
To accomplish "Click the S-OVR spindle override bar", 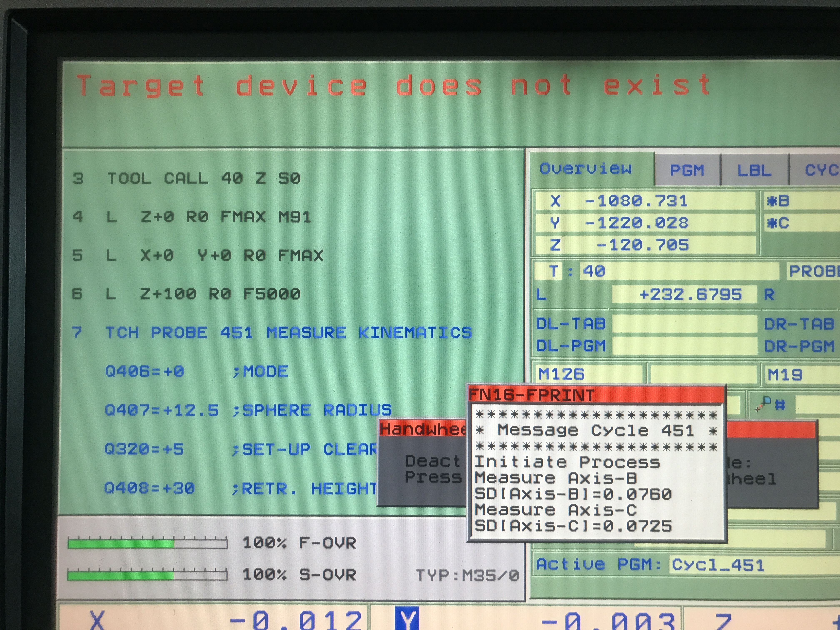I will (x=147, y=575).
